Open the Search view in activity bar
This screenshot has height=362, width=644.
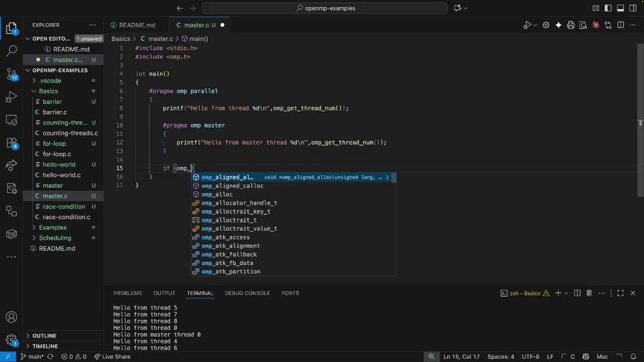tap(11, 51)
